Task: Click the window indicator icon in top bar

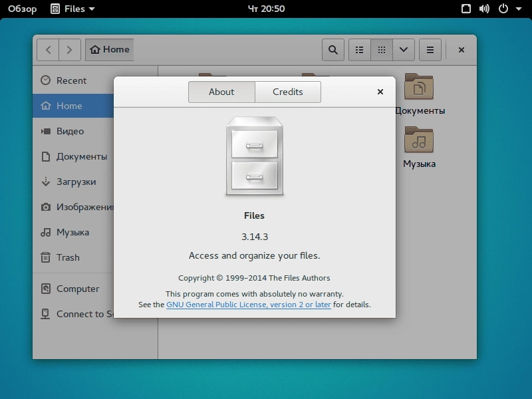Action: click(466, 9)
